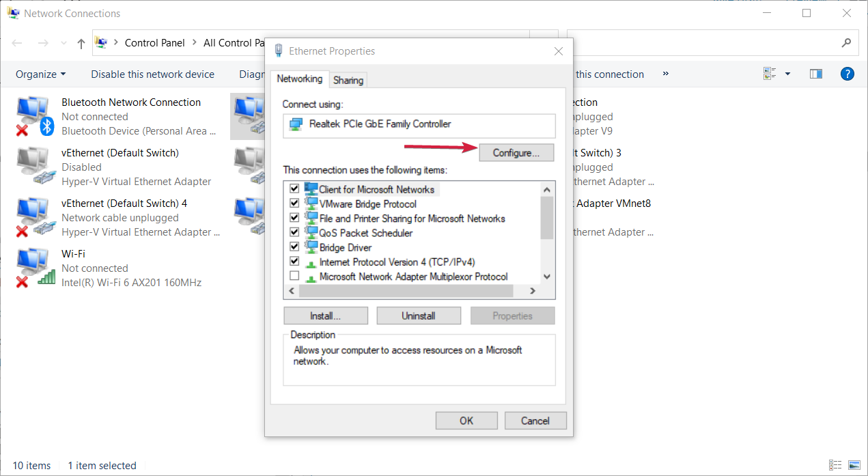Click the Back navigation arrow

[17, 43]
